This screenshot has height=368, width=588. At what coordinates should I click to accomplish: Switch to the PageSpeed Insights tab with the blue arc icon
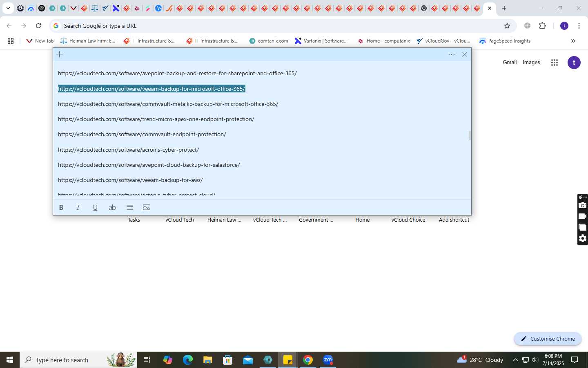tap(31, 8)
